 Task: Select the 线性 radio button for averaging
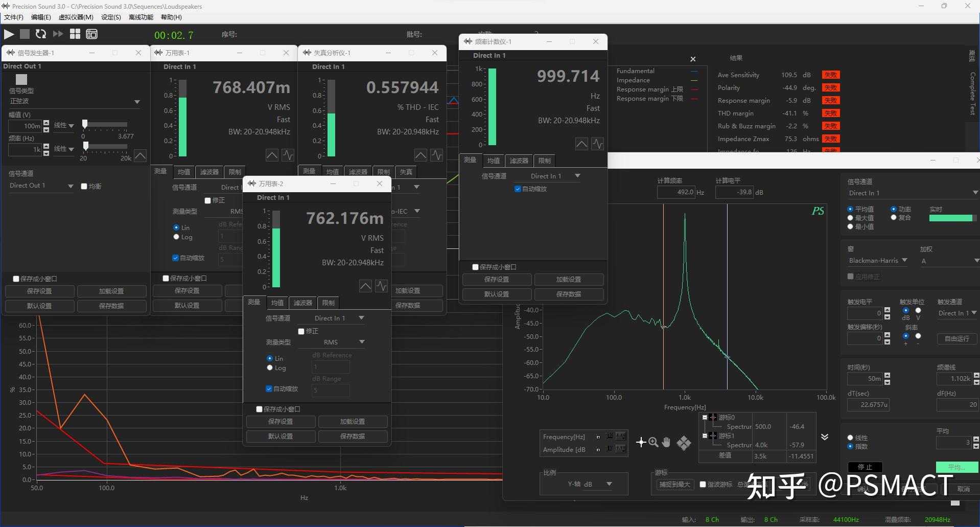(850, 438)
